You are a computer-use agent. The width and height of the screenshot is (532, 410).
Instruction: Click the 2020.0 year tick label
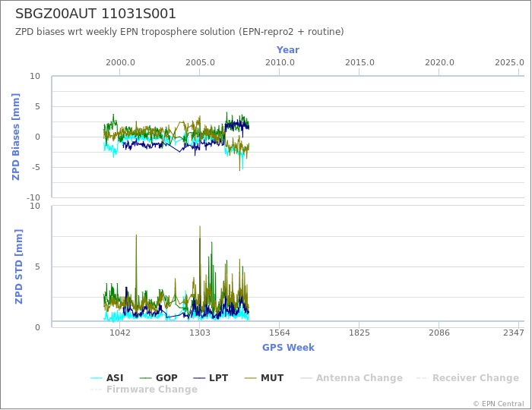tap(439, 62)
